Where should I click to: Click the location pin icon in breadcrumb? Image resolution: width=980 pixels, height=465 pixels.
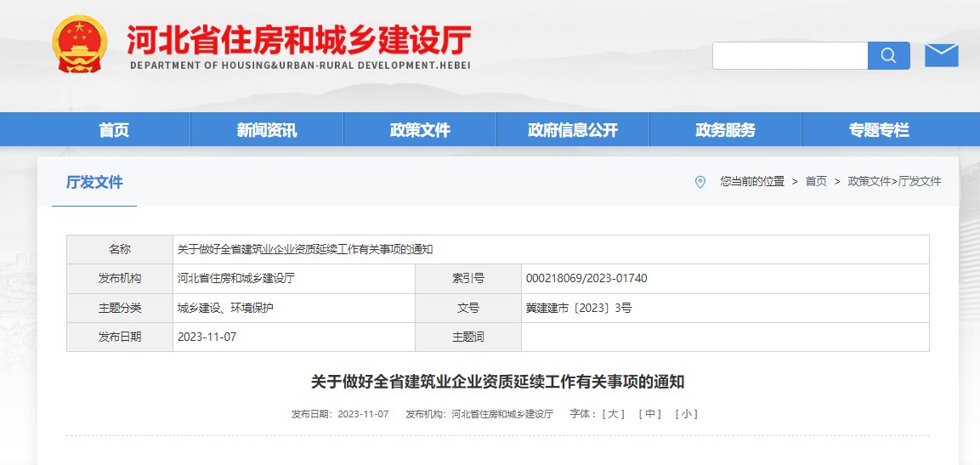tap(700, 182)
